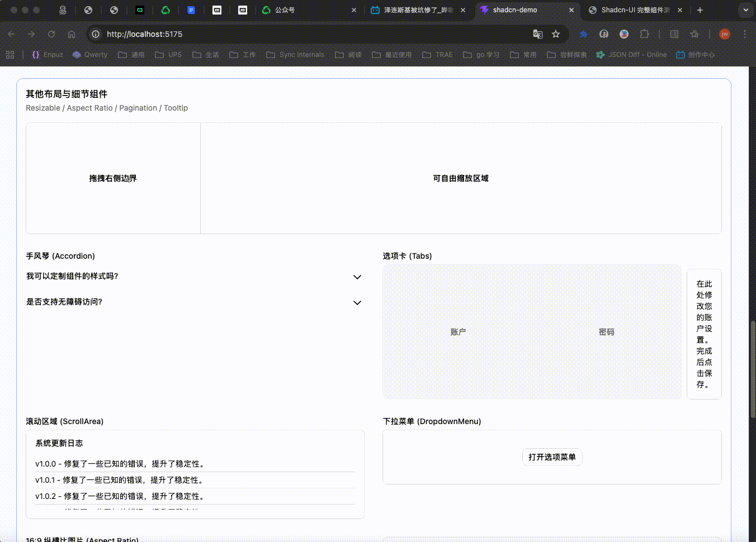Bookmark this page with the star icon
The image size is (756, 542).
[556, 34]
